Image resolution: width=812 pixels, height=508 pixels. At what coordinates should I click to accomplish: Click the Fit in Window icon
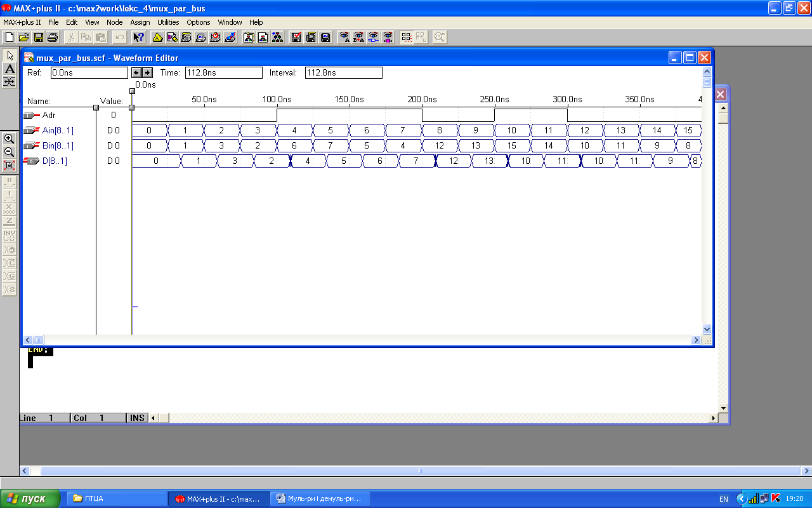pyautogui.click(x=10, y=165)
